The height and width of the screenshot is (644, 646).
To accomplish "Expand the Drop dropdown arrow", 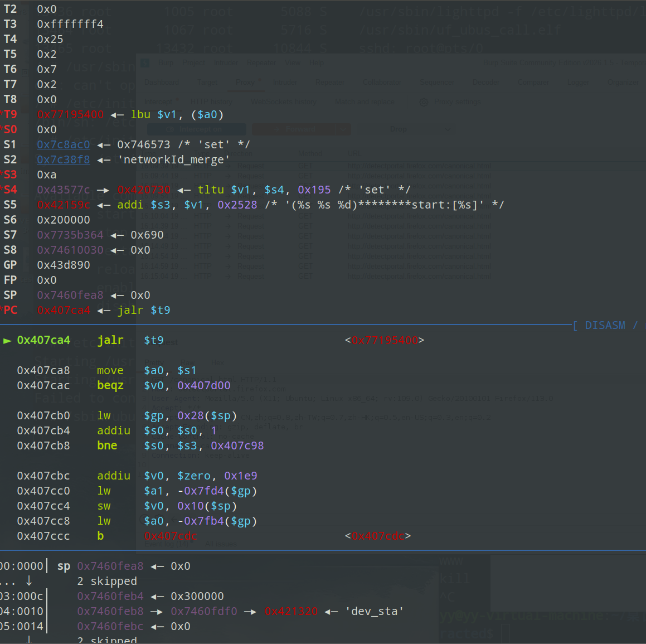I will tap(447, 129).
